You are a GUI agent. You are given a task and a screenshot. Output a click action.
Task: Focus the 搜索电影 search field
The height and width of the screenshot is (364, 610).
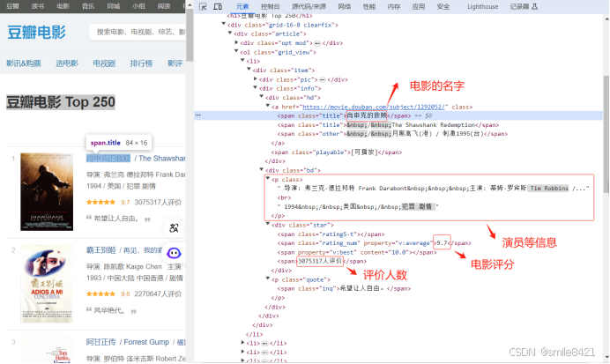tap(138, 33)
